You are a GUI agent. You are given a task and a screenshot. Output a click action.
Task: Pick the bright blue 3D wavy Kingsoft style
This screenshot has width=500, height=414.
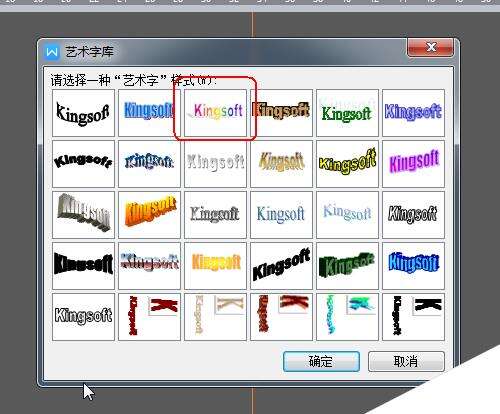pyautogui.click(x=413, y=266)
